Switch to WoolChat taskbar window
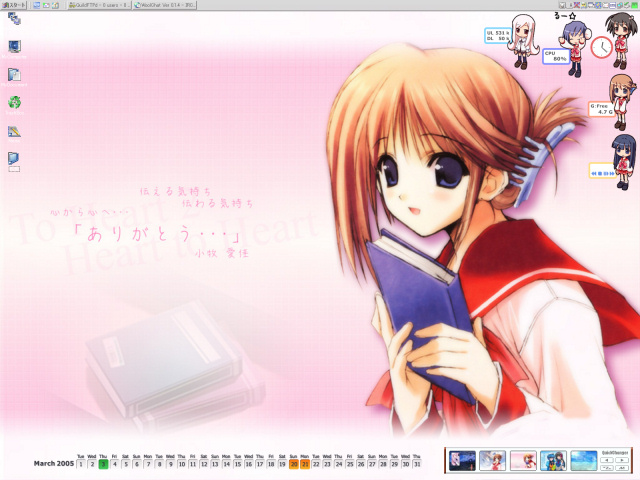 tap(164, 5)
